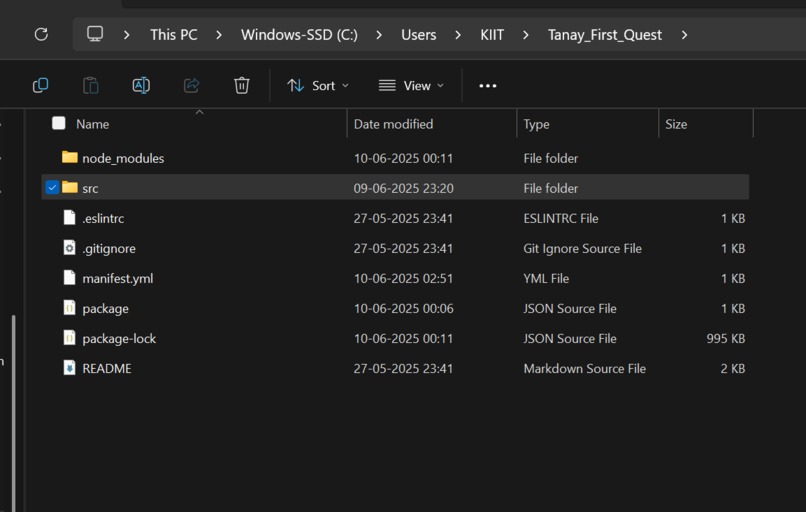Click the README markdown file icon
This screenshot has height=512, width=806.
coord(69,368)
